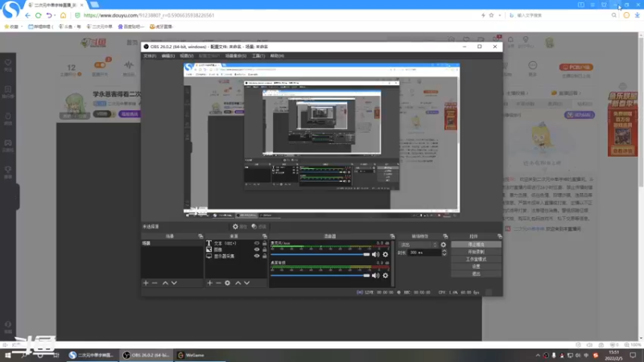The image size is (644, 362).
Task: Open OBS Help menu
Action: click(x=277, y=56)
